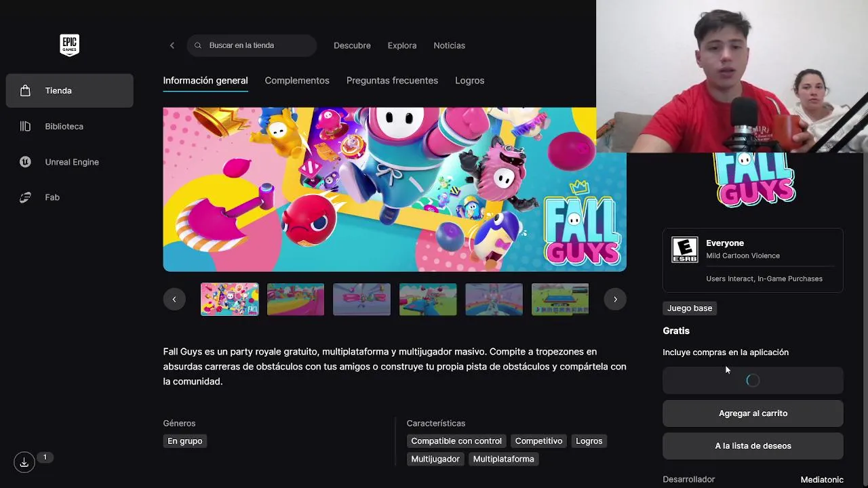This screenshot has height=488, width=868.
Task: Click the Géneros heading
Action: 179,423
